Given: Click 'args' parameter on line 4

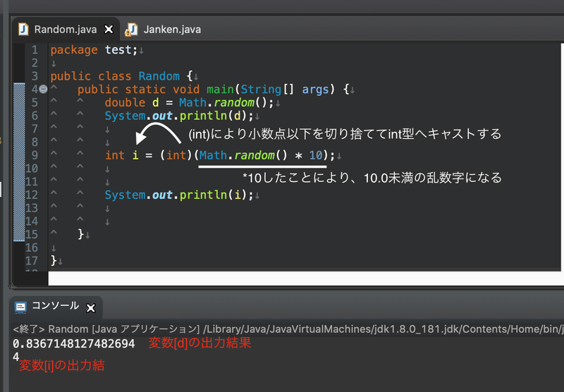Looking at the screenshot, I should click(x=315, y=90).
